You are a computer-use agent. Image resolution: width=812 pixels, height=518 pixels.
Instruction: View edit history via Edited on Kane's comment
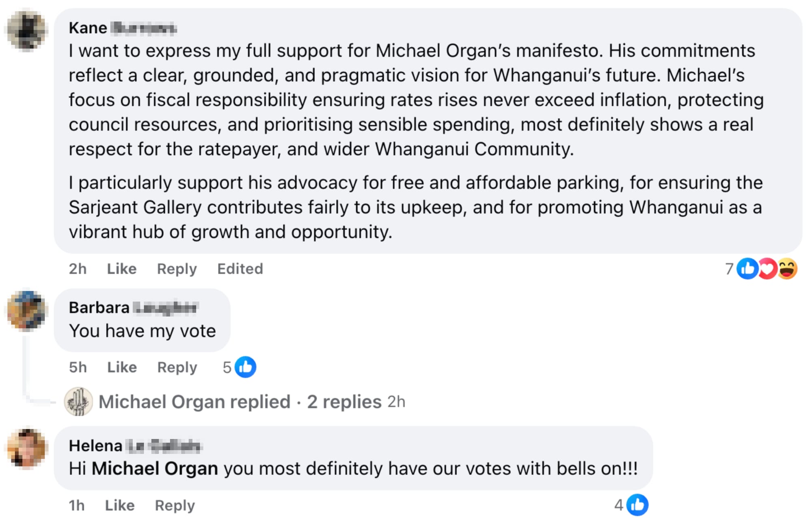(240, 269)
